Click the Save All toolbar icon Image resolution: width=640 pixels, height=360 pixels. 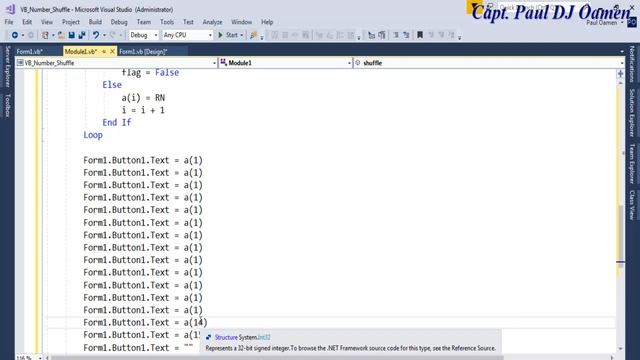[82, 35]
